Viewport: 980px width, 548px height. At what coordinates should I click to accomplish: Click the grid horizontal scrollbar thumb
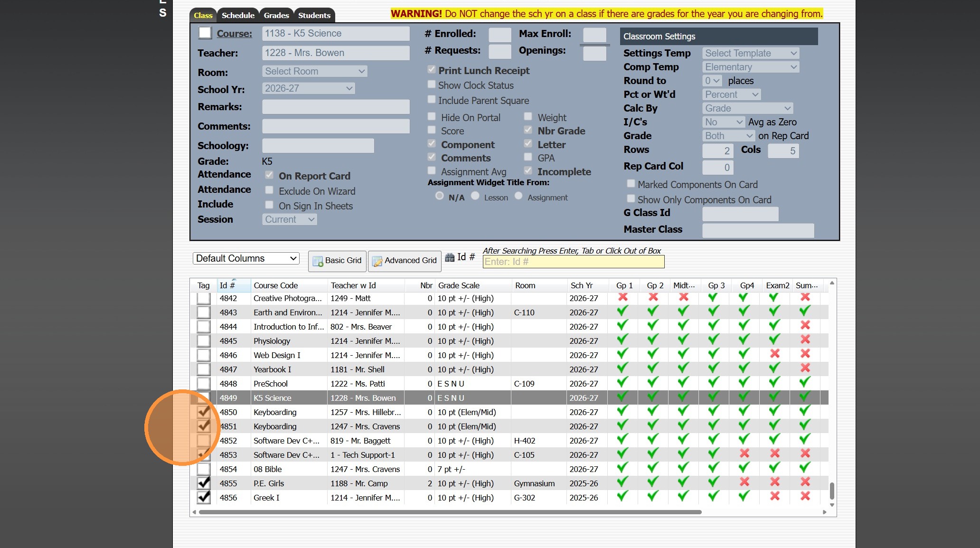450,512
